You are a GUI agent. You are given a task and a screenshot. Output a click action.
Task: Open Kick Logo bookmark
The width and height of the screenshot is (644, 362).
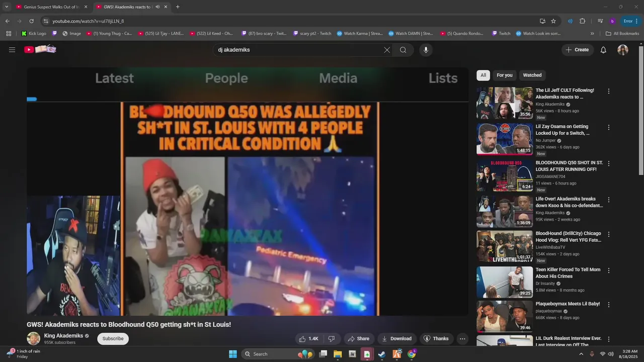pyautogui.click(x=34, y=34)
